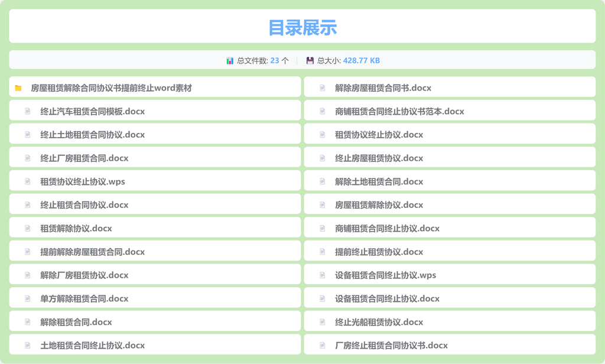Select the file name 终止厂房租赁合同.docx

(84, 158)
